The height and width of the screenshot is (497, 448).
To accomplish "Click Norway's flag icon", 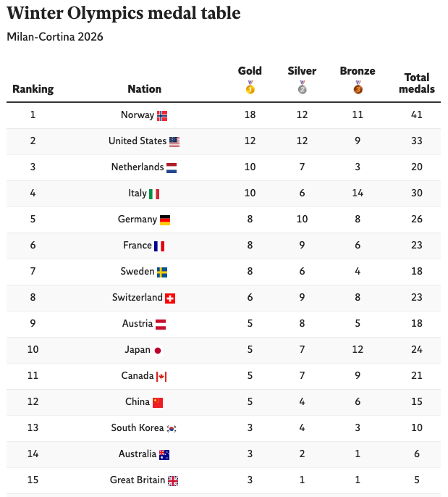I will click(x=162, y=115).
